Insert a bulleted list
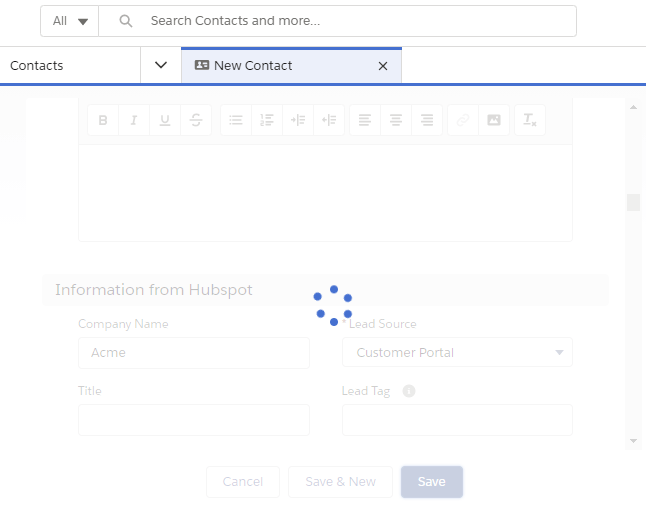Image resolution: width=646 pixels, height=506 pixels. (x=236, y=120)
